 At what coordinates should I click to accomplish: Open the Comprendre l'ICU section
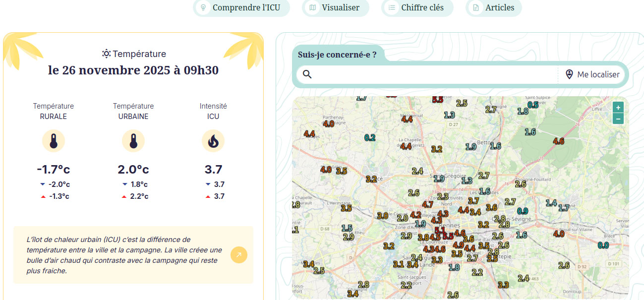241,7
